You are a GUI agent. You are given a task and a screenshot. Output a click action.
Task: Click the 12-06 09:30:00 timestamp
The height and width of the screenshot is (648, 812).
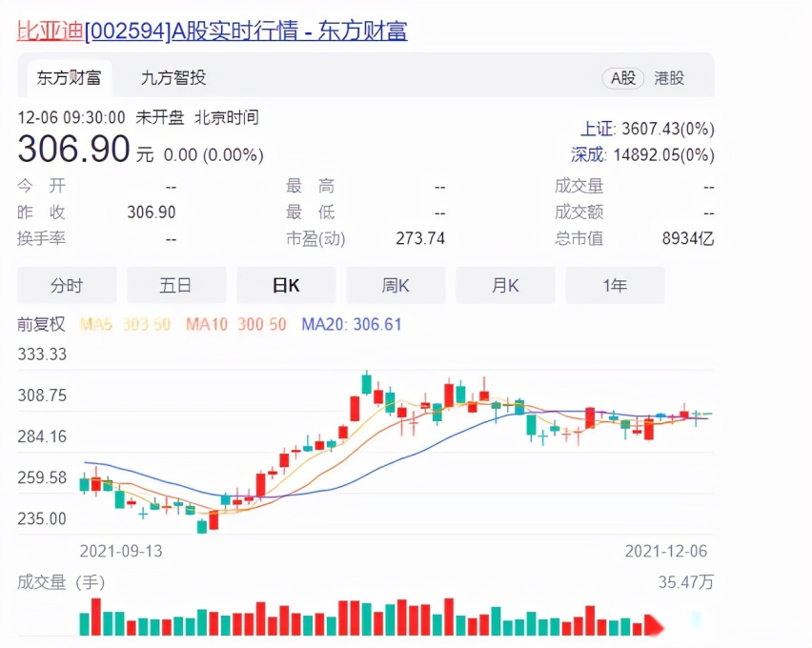[71, 117]
